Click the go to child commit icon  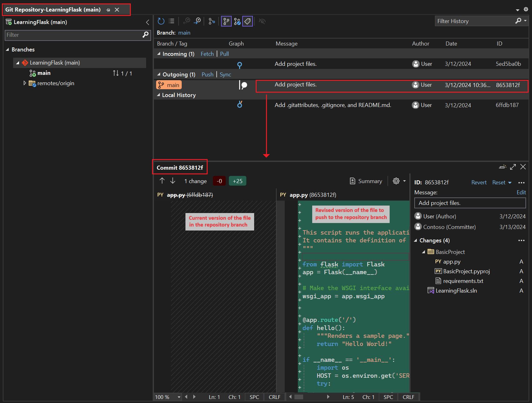186,21
